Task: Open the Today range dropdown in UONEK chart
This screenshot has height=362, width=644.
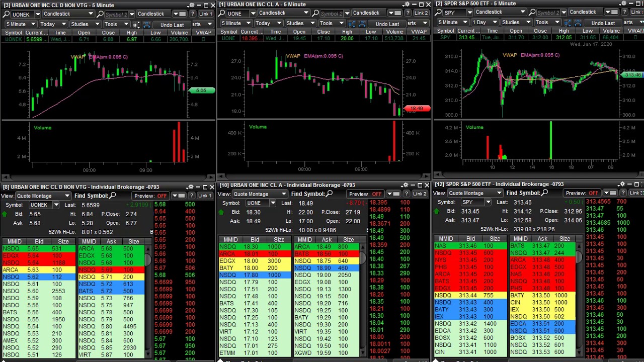Action: (53, 24)
